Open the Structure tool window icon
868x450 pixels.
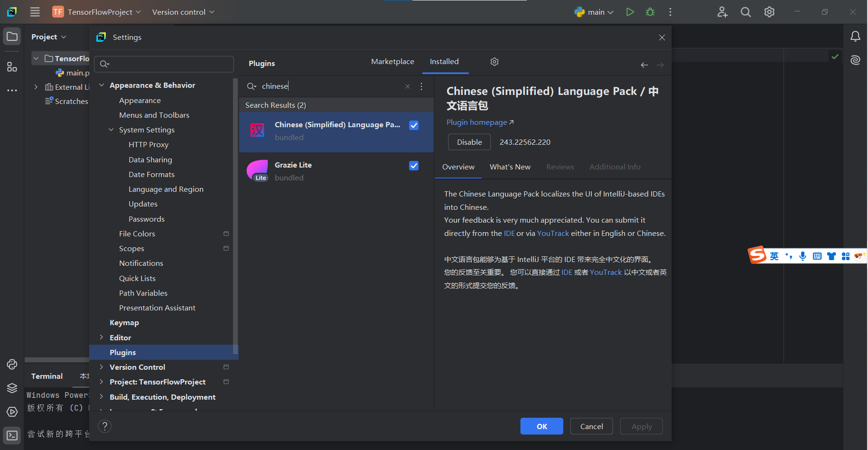[12, 67]
